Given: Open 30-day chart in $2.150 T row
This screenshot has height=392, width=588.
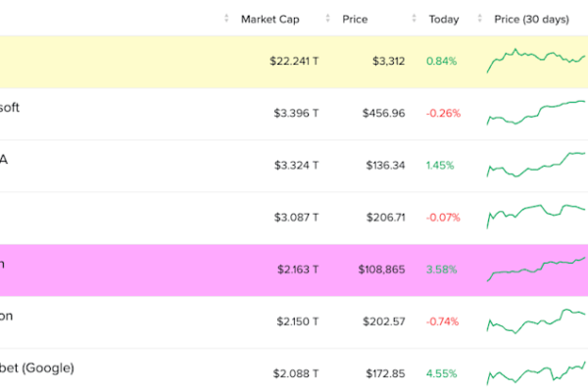Looking at the screenshot, I should pos(536,321).
